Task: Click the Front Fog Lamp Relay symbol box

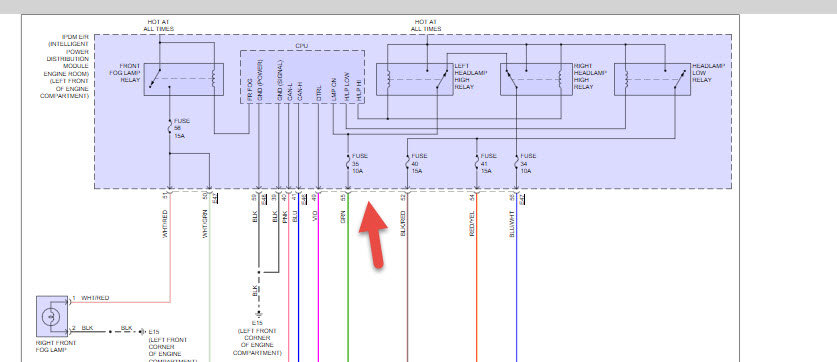Action: (183, 80)
